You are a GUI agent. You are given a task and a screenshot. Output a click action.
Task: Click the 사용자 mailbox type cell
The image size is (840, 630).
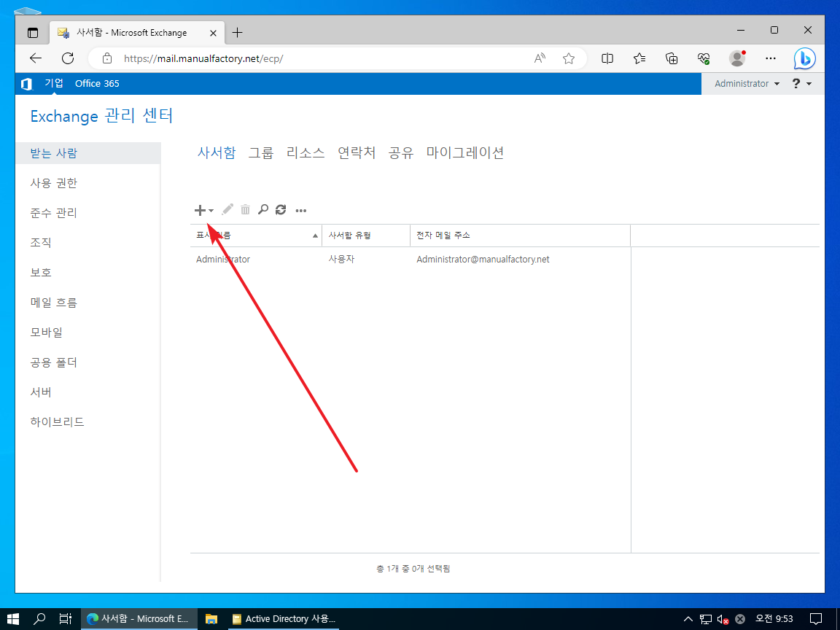341,260
